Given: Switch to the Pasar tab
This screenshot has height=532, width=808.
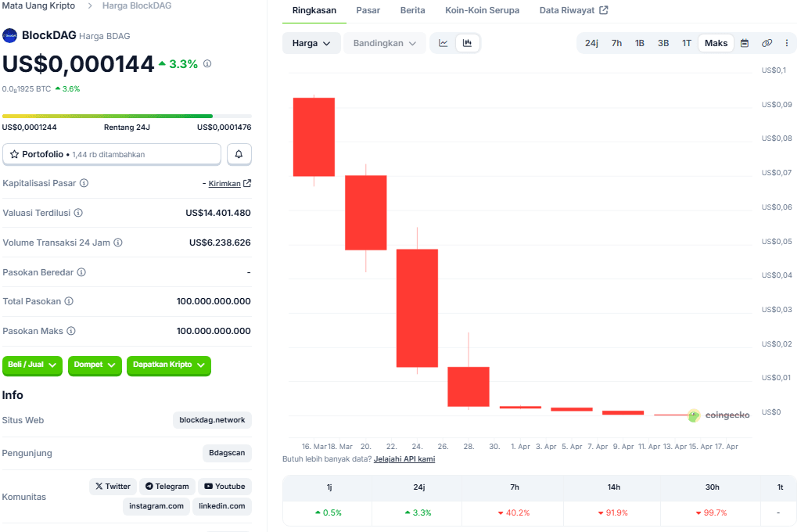Looking at the screenshot, I should coord(368,10).
